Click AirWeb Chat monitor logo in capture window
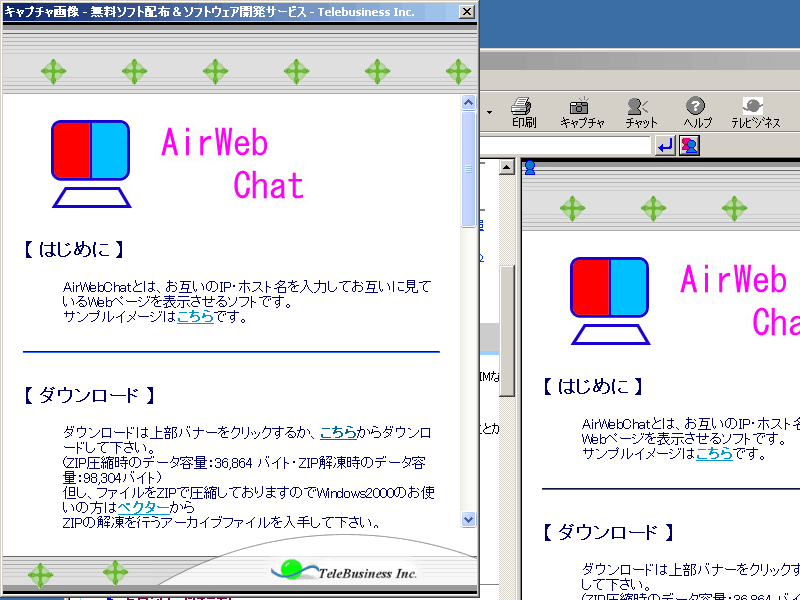The width and height of the screenshot is (800, 600). point(91,164)
